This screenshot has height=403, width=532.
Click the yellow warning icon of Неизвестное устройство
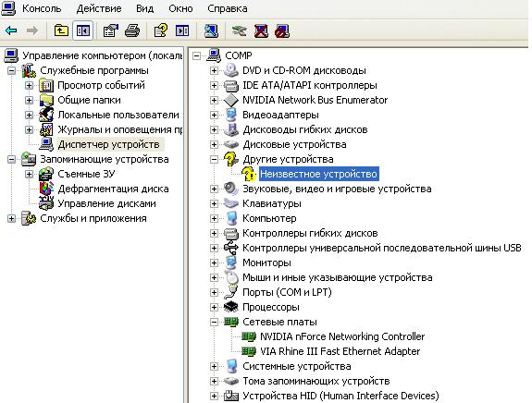249,174
